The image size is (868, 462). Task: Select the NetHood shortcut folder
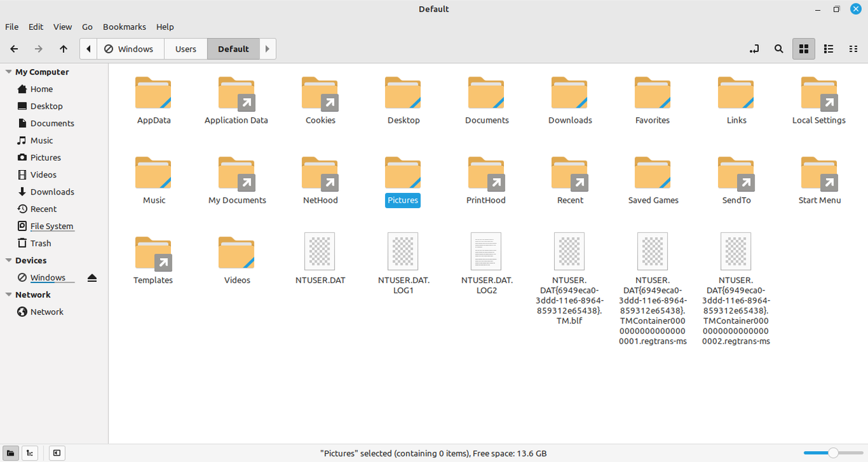click(320, 180)
